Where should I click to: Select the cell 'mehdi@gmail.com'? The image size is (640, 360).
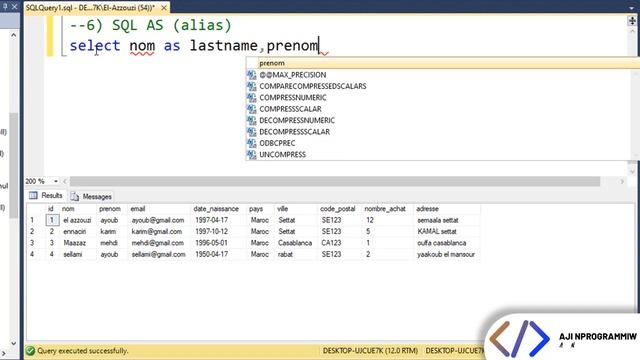pyautogui.click(x=158, y=243)
